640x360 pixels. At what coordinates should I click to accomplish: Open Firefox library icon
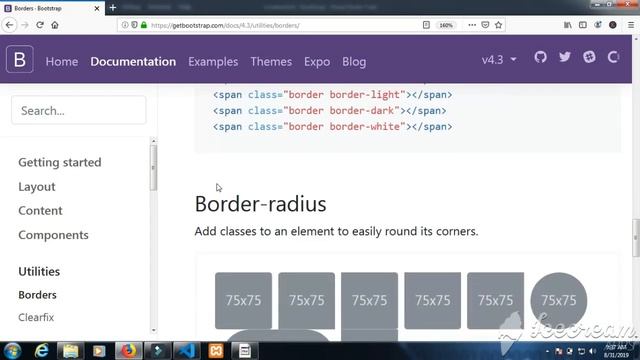(x=568, y=25)
